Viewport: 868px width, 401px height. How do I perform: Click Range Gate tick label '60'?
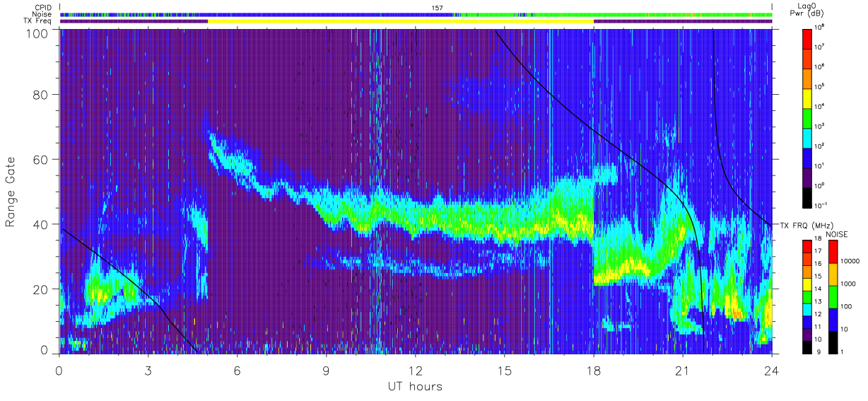(42, 160)
